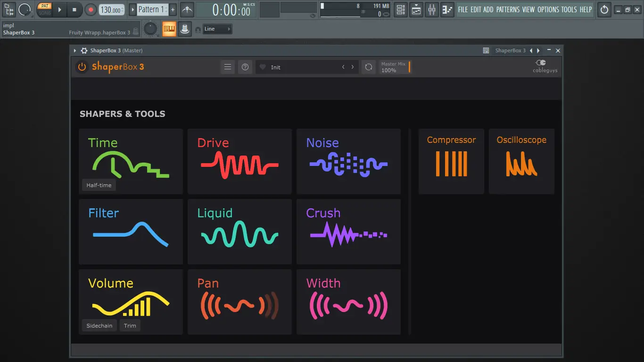Go to next ShaperBox preset
Image resolution: width=644 pixels, height=362 pixels.
pyautogui.click(x=353, y=67)
